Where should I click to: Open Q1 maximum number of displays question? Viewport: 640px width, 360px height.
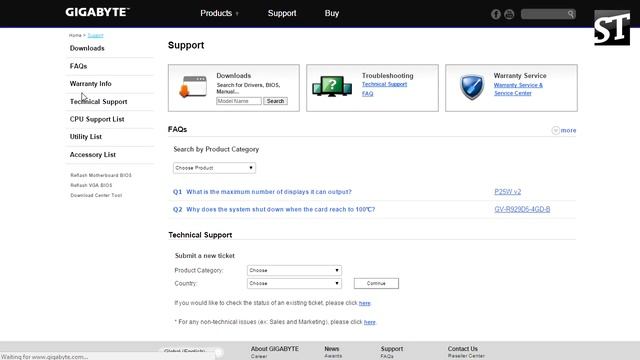[x=269, y=192]
